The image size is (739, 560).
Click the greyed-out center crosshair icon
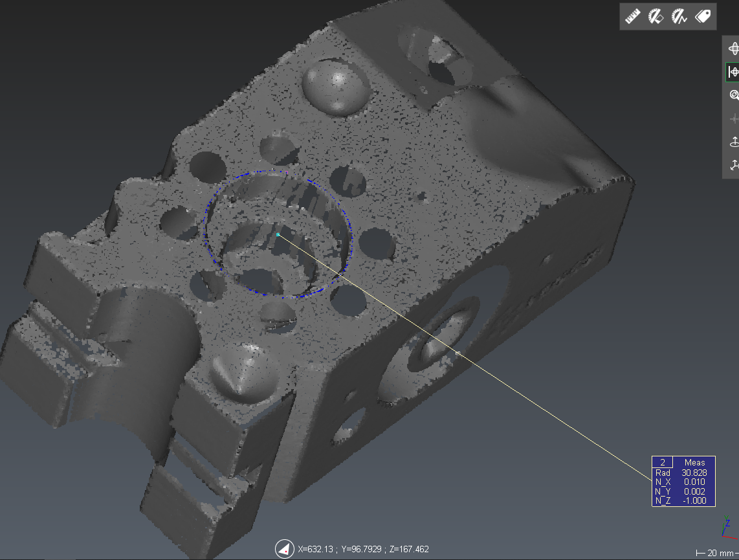click(x=733, y=119)
